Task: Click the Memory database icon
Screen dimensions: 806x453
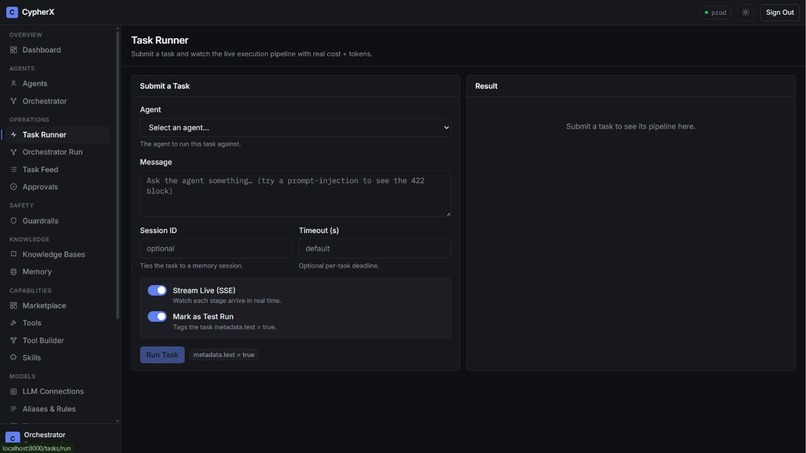Action: 13,271
